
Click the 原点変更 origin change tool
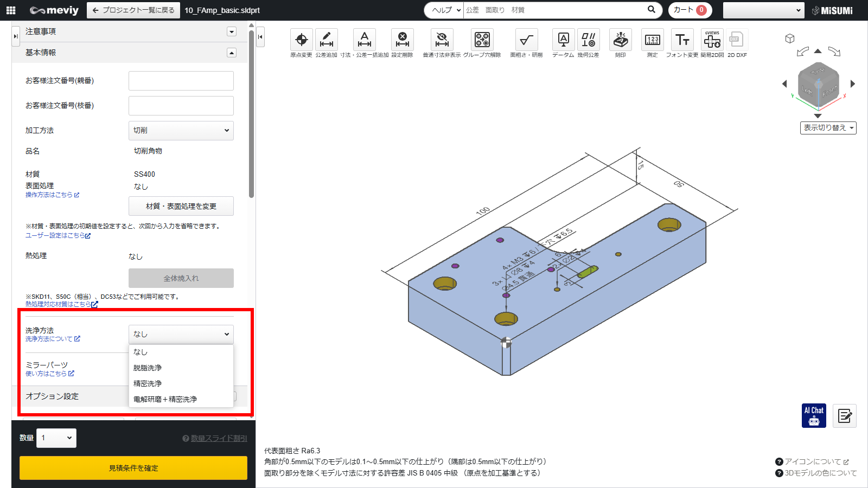click(301, 40)
